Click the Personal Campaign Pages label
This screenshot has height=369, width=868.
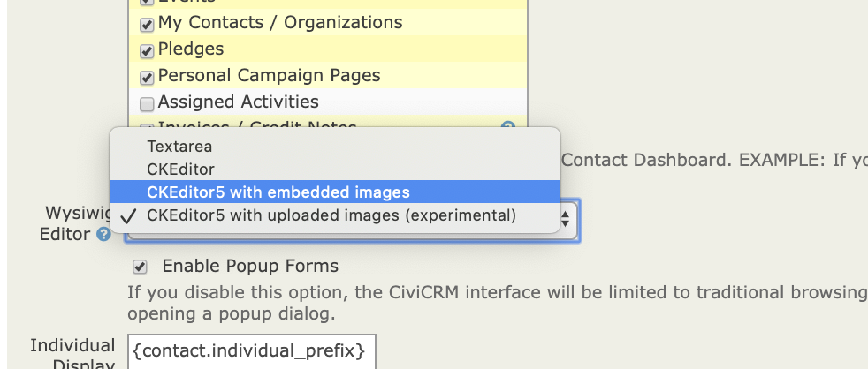pos(269,75)
